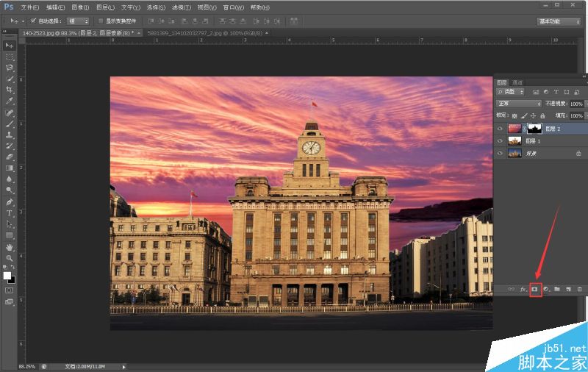The image size is (588, 372).
Task: Enable the 显示变换控件 checkbox
Action: 101,21
